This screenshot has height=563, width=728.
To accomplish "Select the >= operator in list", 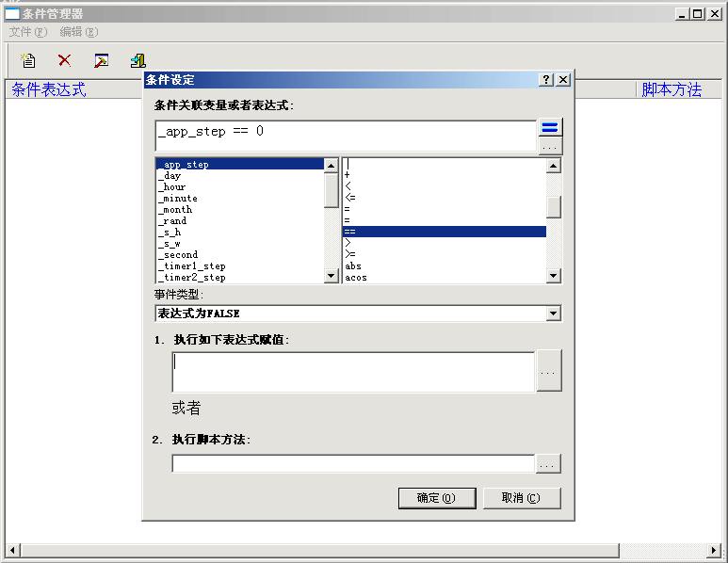I will (x=350, y=254).
